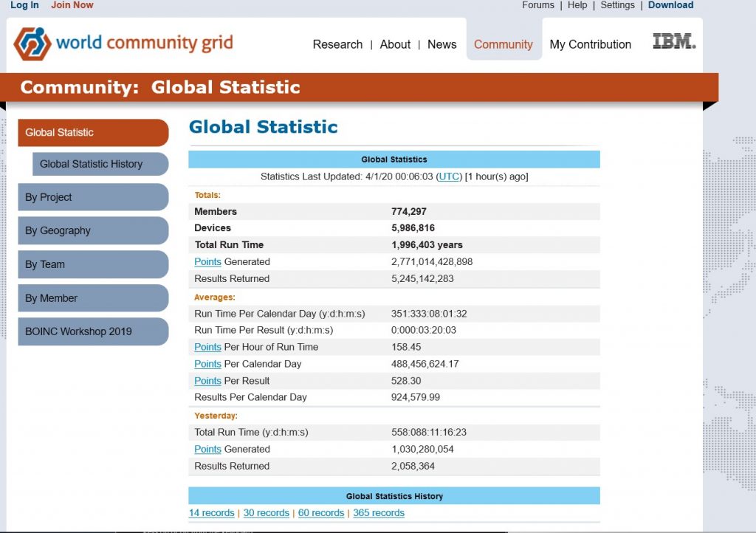Click Points link in Per Hour row

point(207,347)
